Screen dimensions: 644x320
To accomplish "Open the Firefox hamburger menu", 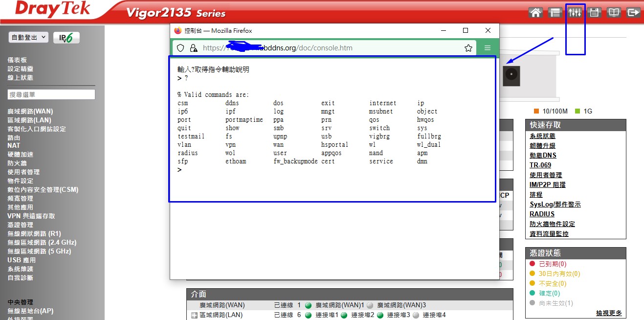I will coord(488,48).
